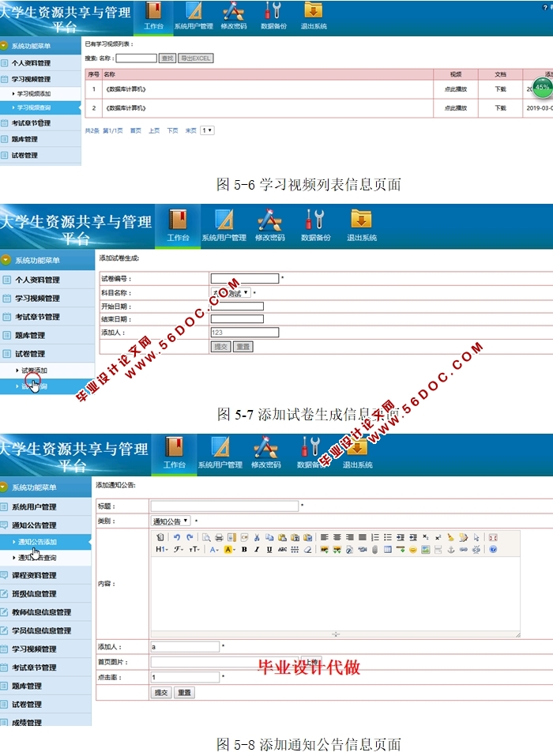Click the 工作台 book icon in 图 5-6 header
The image size is (553, 756).
pos(154,10)
